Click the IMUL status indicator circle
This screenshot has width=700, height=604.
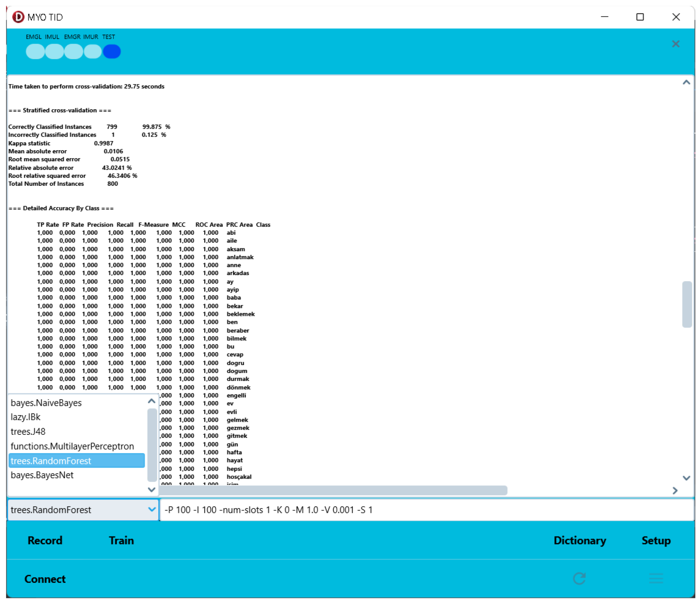(55, 52)
